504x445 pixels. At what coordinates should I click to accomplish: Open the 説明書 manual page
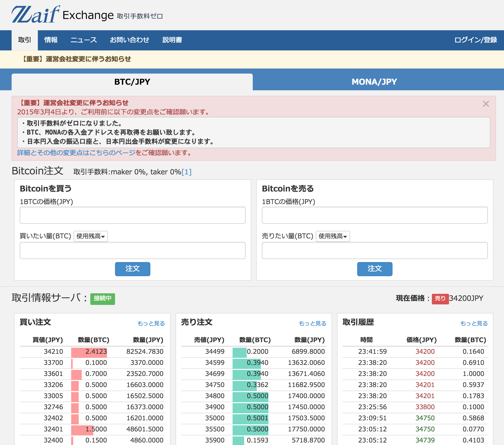point(172,40)
